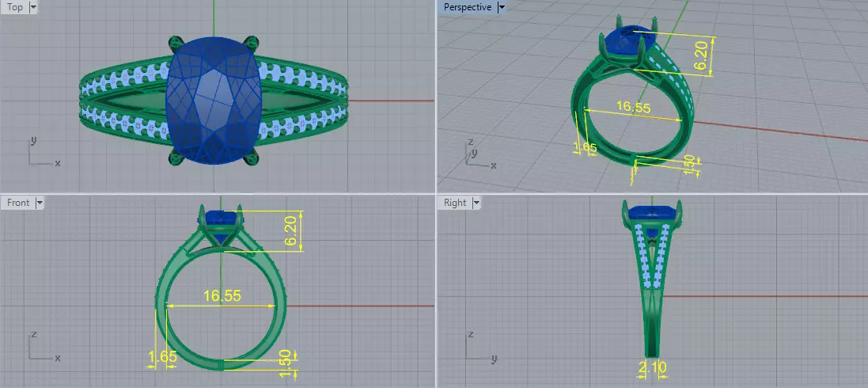
Task: Select the 2.10 dimension in Right view
Action: point(653,367)
